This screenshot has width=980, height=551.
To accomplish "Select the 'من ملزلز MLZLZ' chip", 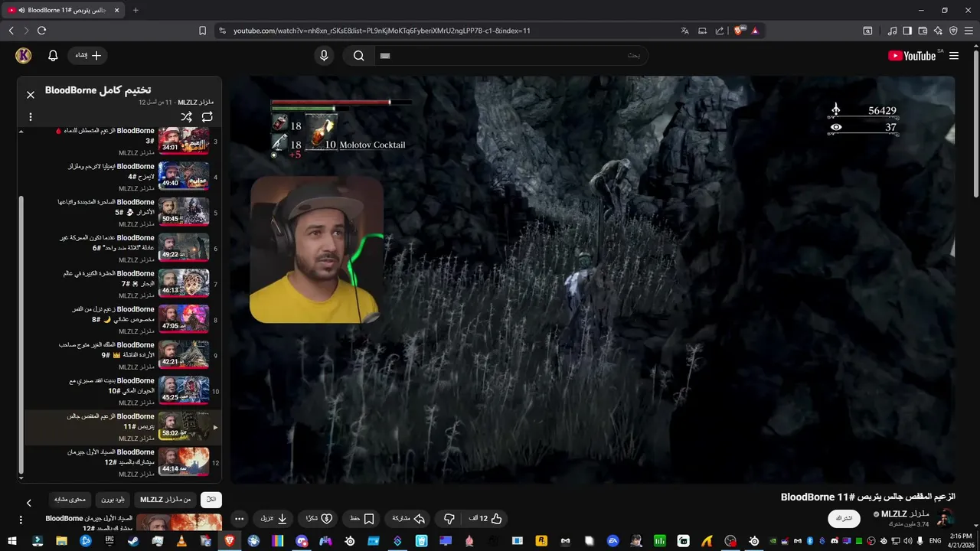I will 165,500.
